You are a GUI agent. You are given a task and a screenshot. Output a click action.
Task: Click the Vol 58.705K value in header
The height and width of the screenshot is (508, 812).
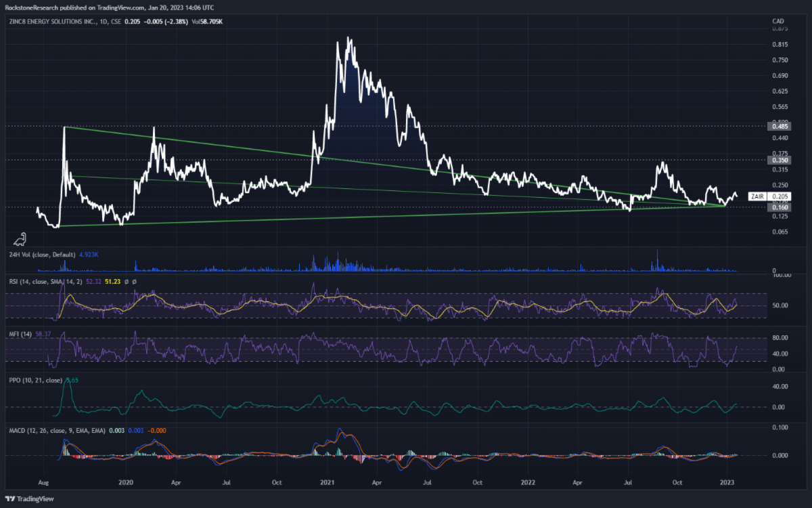tap(206, 22)
